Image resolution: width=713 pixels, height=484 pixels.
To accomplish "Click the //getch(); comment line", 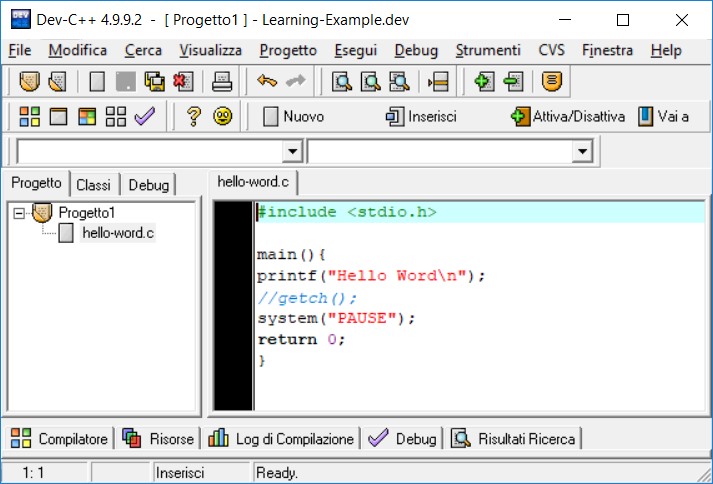I will [x=307, y=298].
